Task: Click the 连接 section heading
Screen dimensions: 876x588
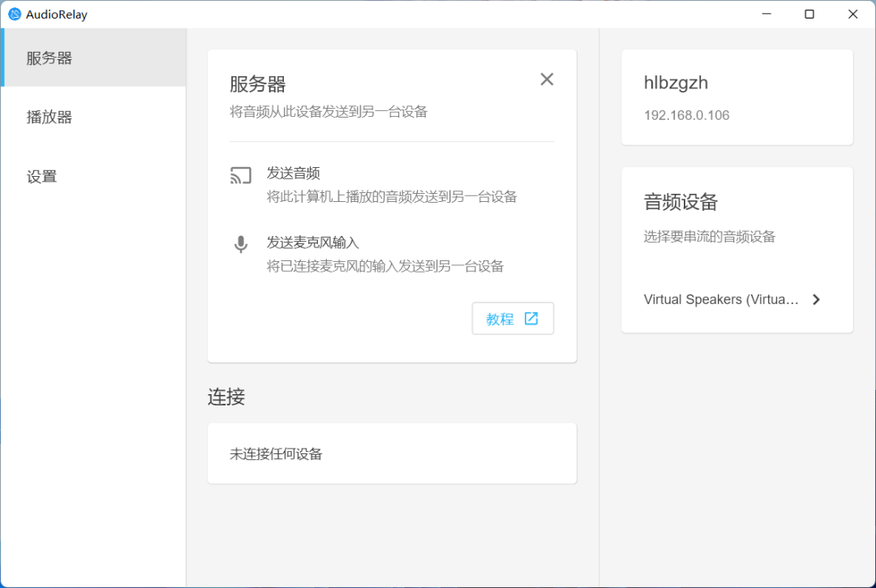Action: [x=226, y=397]
